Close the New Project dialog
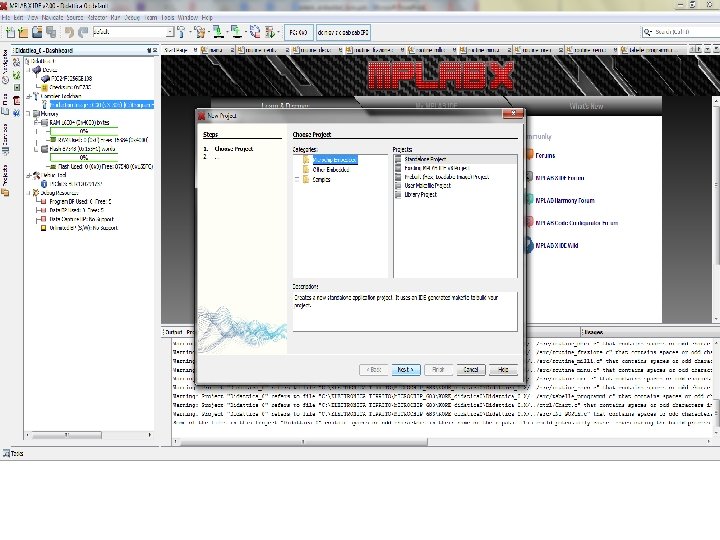Image resolution: width=720 pixels, height=540 pixels. coord(513,113)
